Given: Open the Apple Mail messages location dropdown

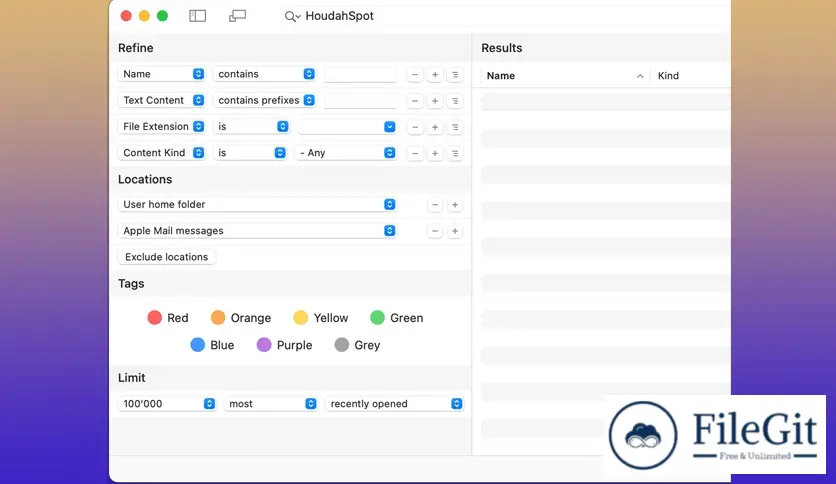Looking at the screenshot, I should click(x=257, y=230).
